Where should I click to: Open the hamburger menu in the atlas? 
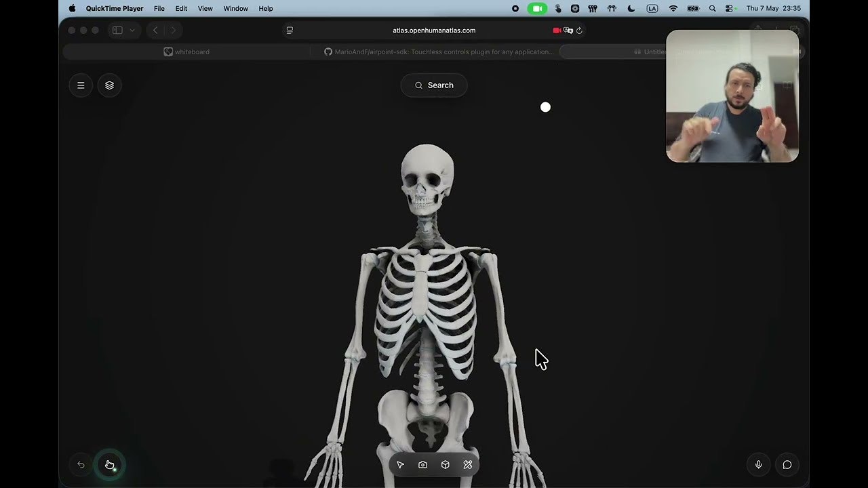coord(81,85)
